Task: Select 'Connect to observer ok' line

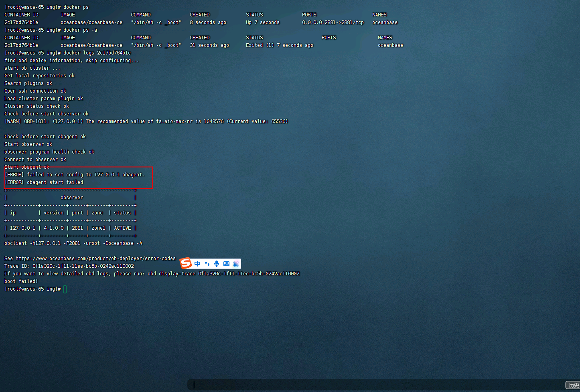Action: point(35,160)
